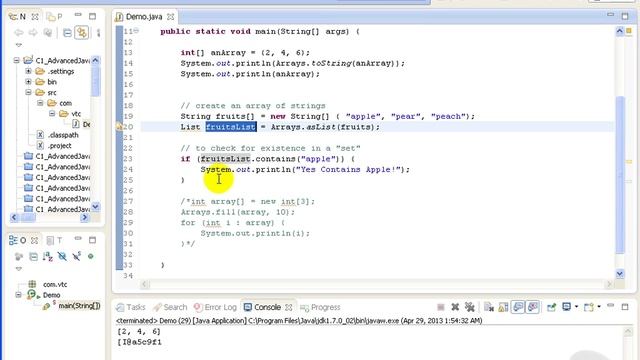Switch to the Outline (O) tab
This screenshot has width=640, height=360.
tap(18, 240)
